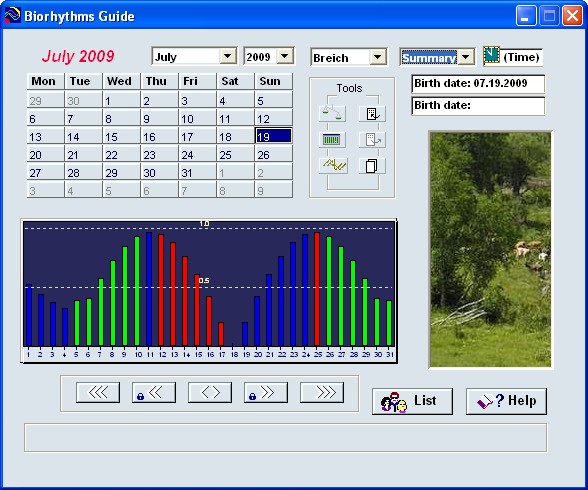This screenshot has width=588, height=490.
Task: Select day 22 in the calendar
Action: click(x=121, y=154)
